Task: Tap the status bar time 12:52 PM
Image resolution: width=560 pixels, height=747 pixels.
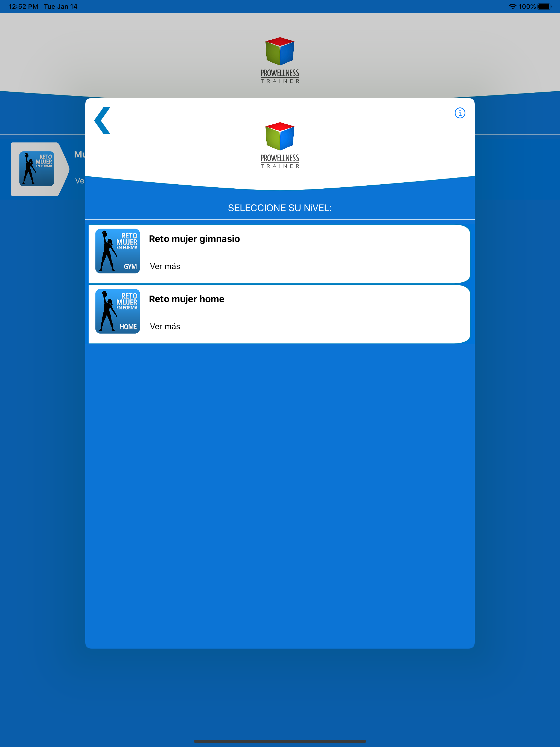Action: click(x=23, y=6)
